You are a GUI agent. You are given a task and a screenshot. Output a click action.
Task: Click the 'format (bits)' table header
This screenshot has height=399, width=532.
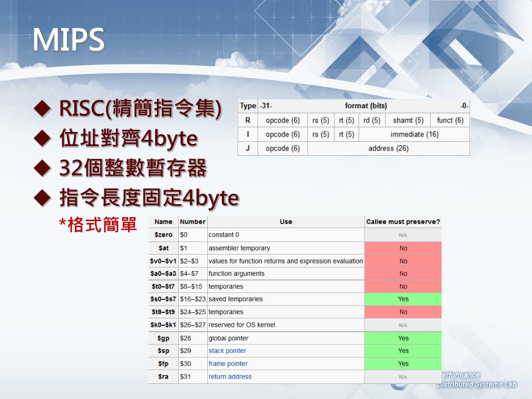366,106
